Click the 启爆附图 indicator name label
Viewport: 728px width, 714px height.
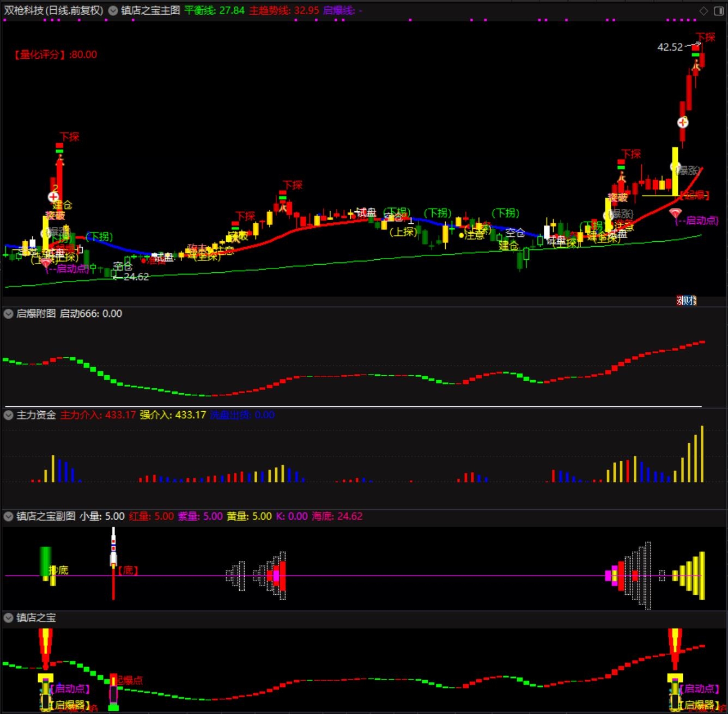pyautogui.click(x=36, y=314)
